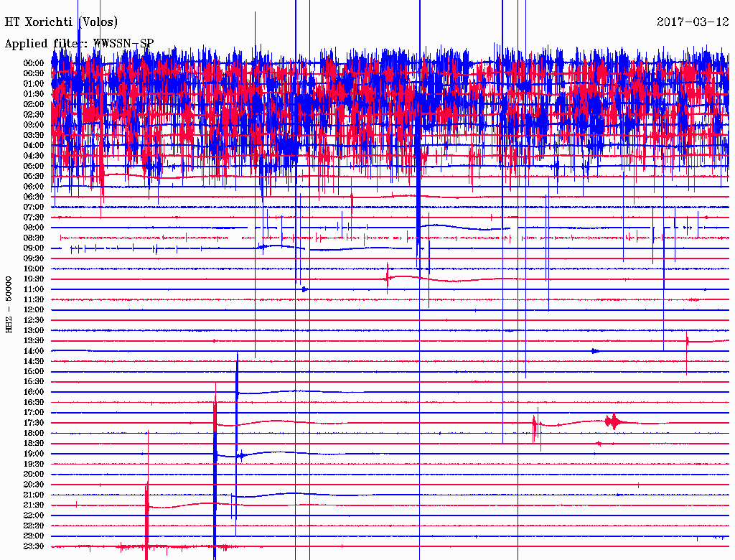Viewport: 735px width, 560px height.
Task: Select the 08:00 time label
Action: (x=34, y=228)
